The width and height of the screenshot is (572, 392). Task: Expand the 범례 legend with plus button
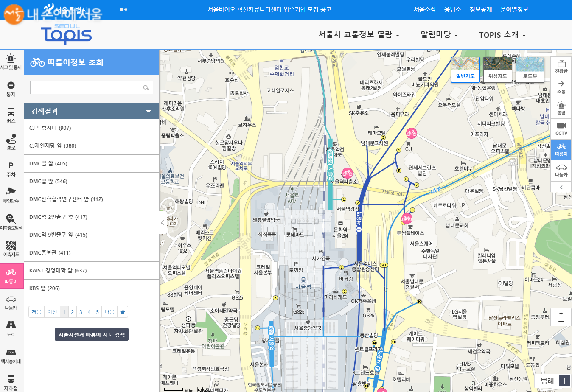coord(564,381)
